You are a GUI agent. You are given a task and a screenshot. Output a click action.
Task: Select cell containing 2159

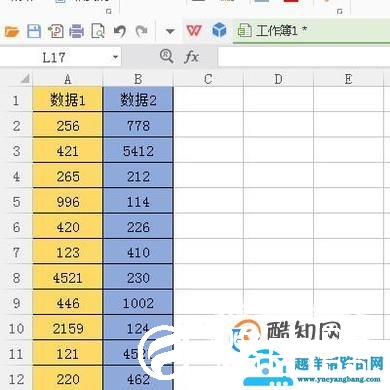point(68,328)
